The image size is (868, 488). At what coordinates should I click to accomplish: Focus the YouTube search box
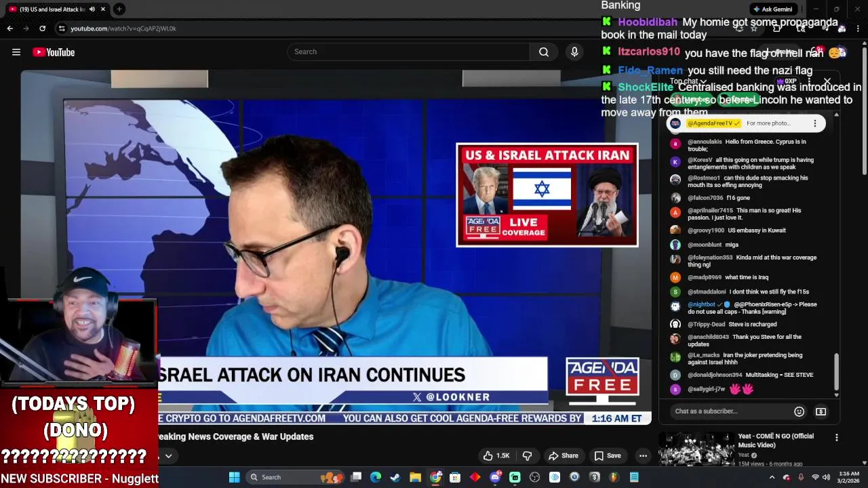[408, 52]
